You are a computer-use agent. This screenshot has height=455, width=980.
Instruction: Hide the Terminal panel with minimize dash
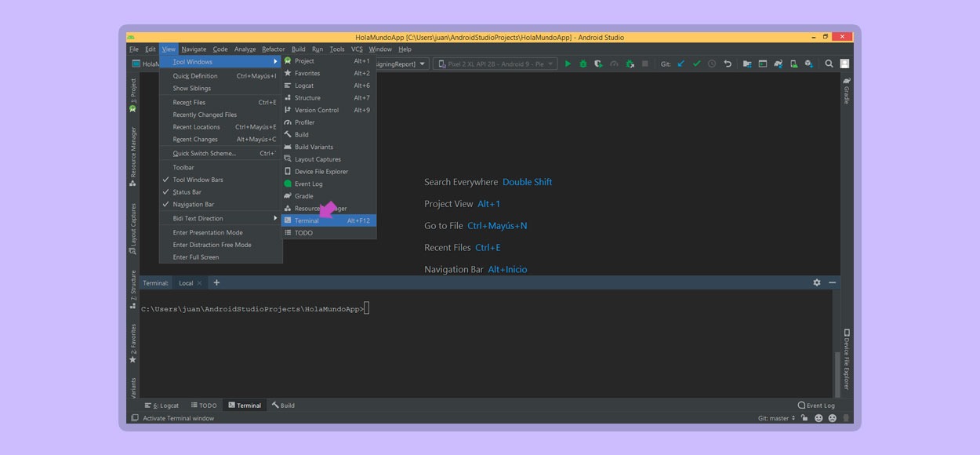click(x=832, y=282)
